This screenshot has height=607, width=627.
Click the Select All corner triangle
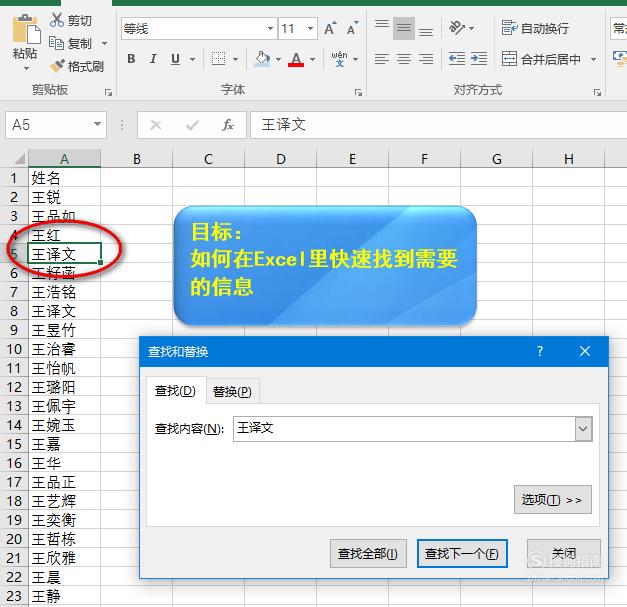point(19,159)
